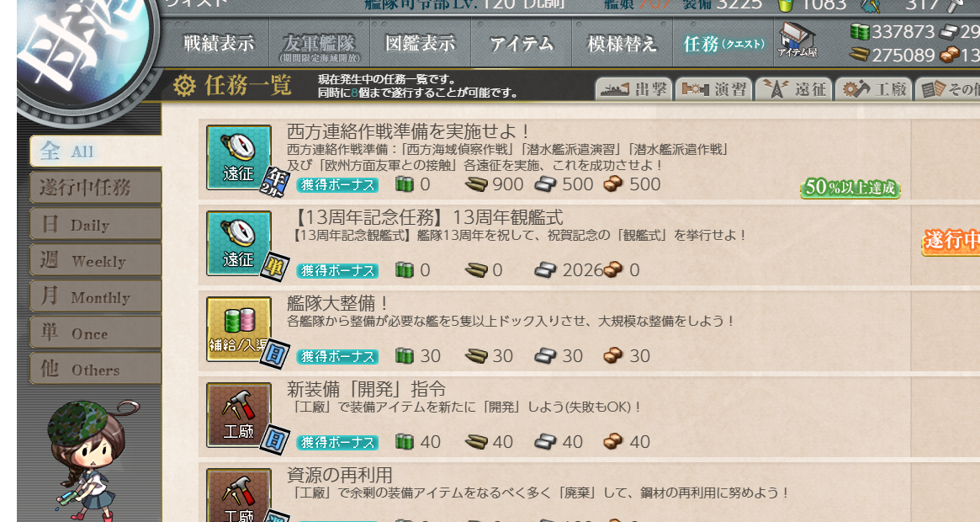Select the 工廠 hammer icon for 新装備「開発」指令
The image size is (980, 522).
click(x=239, y=415)
